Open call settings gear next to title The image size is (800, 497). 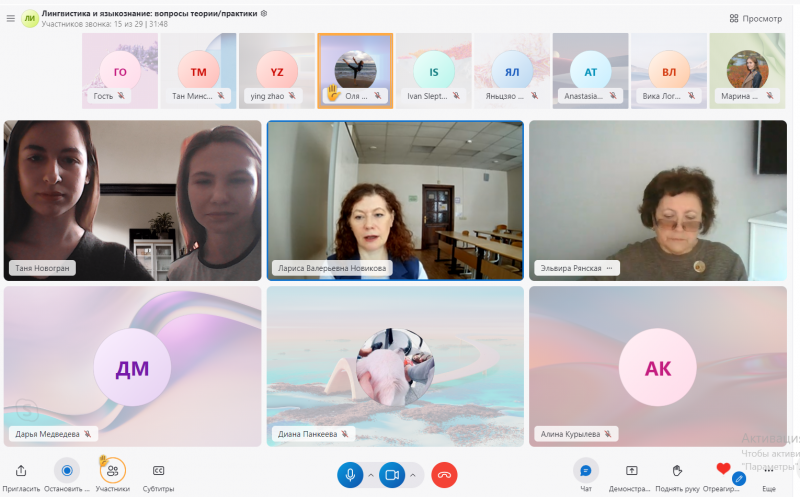(x=264, y=13)
